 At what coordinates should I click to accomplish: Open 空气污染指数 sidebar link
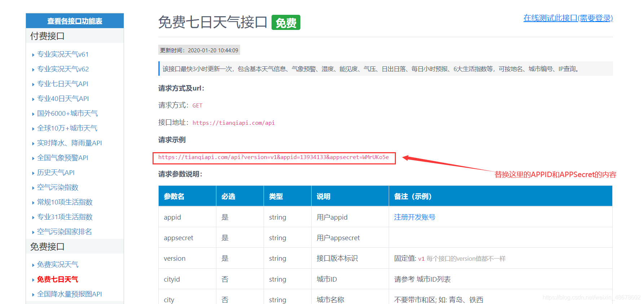[x=58, y=187]
